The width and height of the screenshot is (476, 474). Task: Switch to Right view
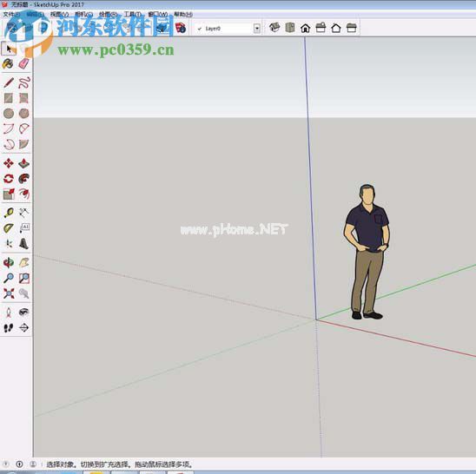[321, 28]
